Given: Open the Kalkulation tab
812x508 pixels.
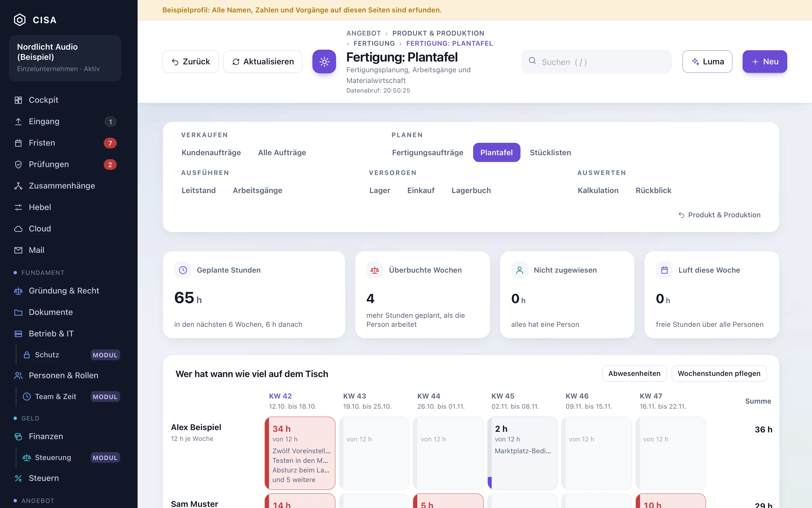Looking at the screenshot, I should (x=598, y=190).
